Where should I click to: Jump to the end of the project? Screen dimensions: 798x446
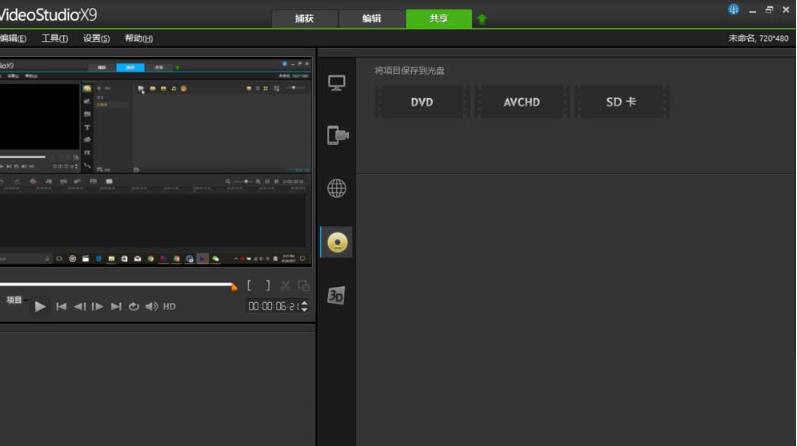(116, 306)
